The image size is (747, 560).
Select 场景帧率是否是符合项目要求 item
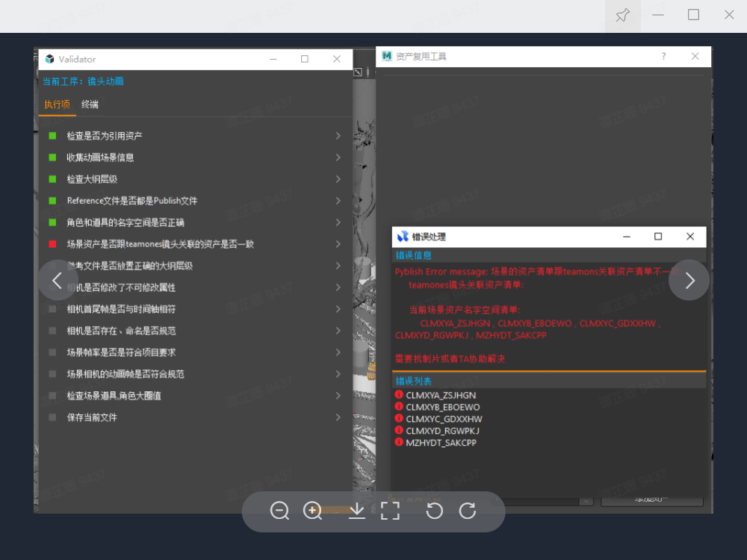pyautogui.click(x=121, y=352)
